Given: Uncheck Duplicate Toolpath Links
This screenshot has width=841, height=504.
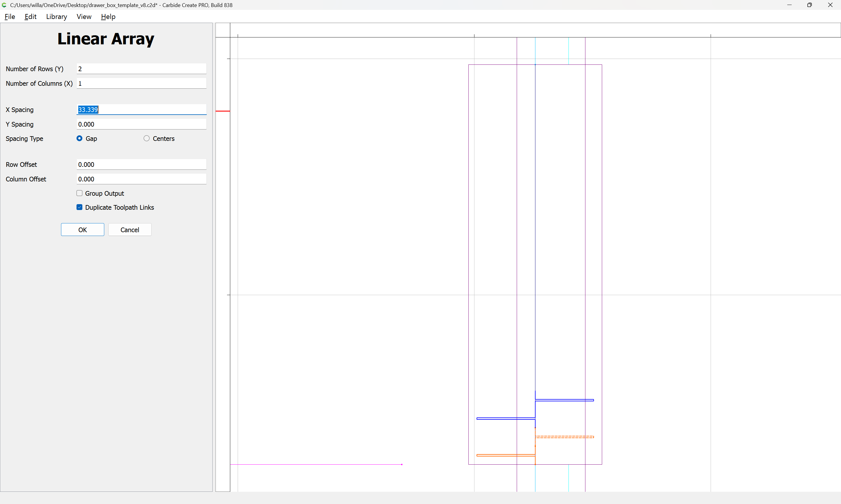Looking at the screenshot, I should pos(79,207).
